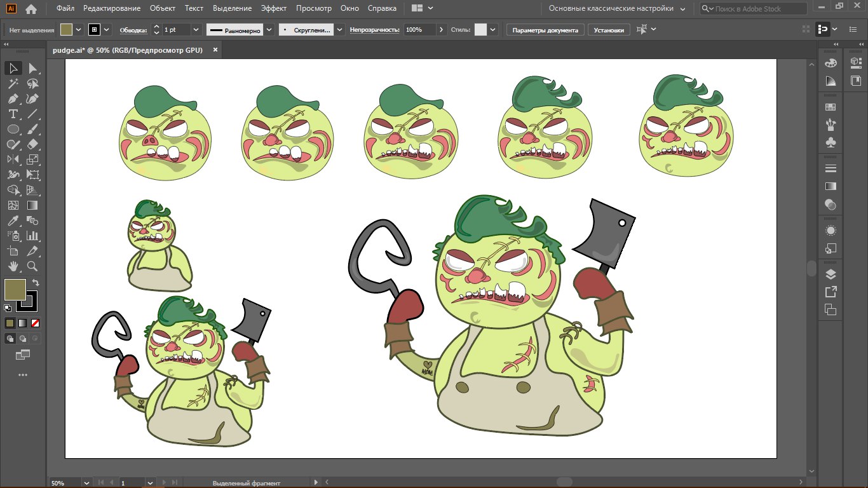Image resolution: width=868 pixels, height=488 pixels.
Task: Set paint mode to None (red slash)
Action: click(35, 323)
